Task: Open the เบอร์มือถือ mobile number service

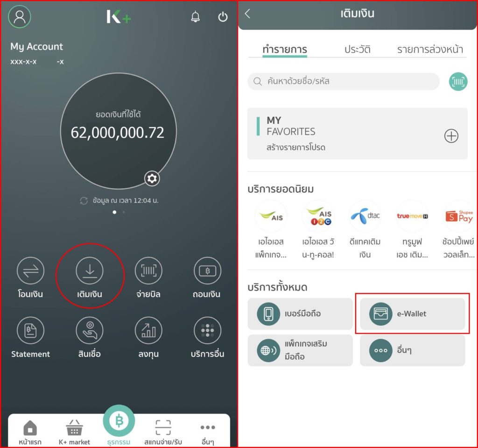Action: (x=300, y=313)
